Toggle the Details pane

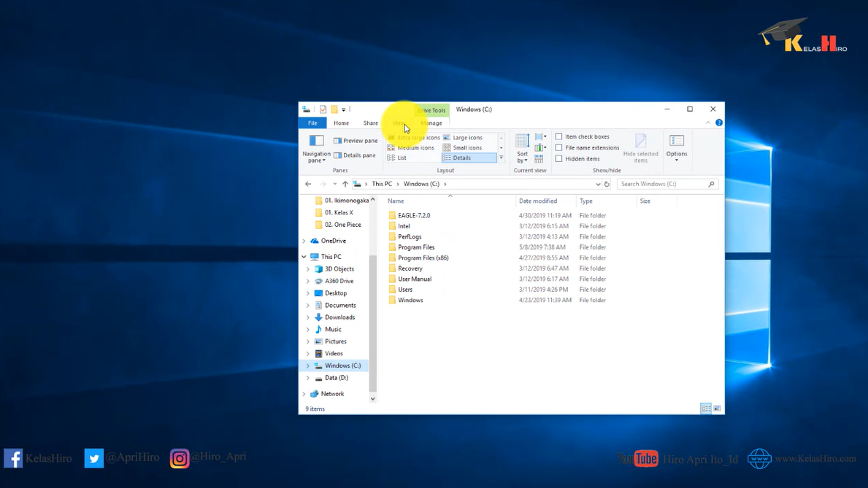coord(355,155)
